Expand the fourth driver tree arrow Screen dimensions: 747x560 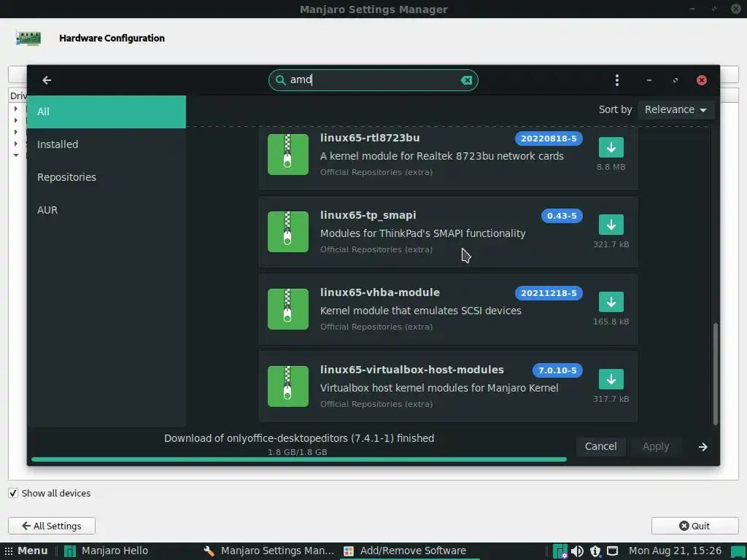[x=16, y=144]
